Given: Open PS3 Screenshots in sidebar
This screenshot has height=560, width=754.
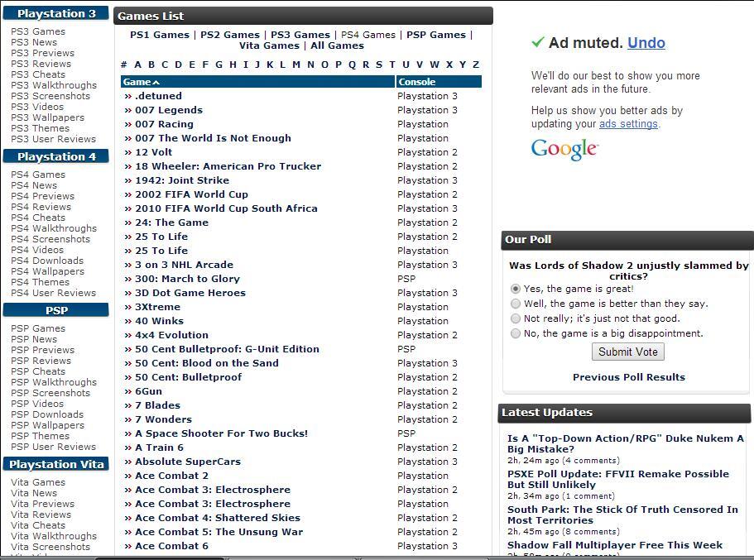Looking at the screenshot, I should pos(50,96).
